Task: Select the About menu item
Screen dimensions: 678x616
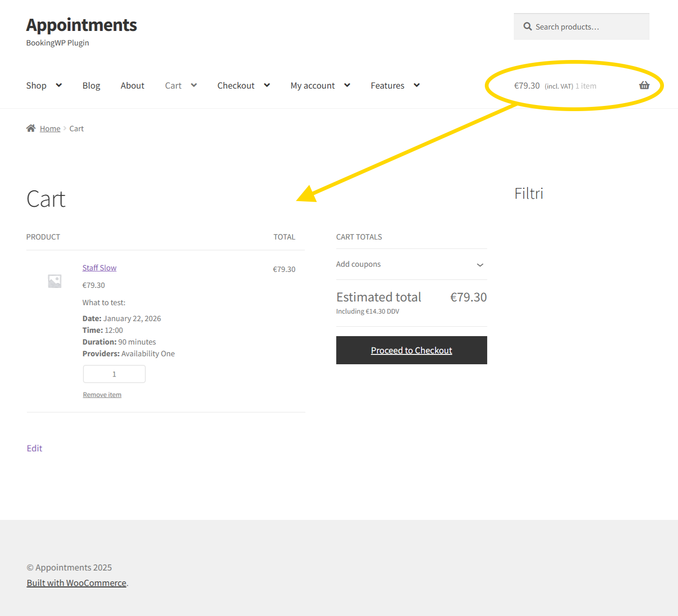Action: point(132,85)
